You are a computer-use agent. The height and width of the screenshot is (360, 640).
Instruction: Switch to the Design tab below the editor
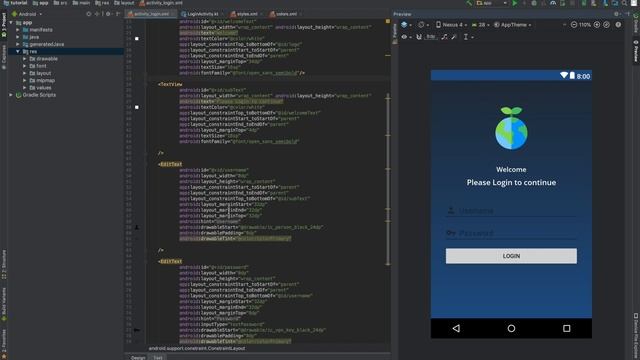138,358
